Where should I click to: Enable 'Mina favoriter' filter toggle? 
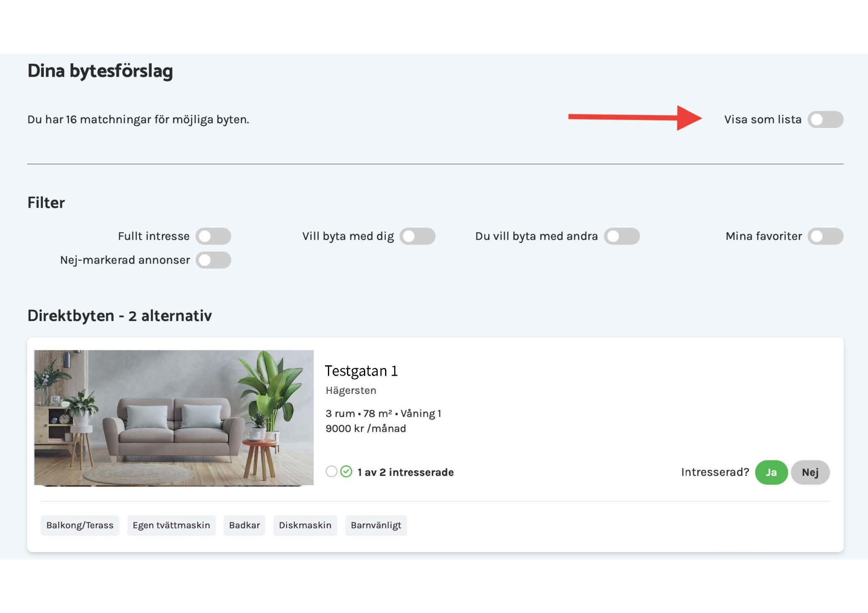pos(825,237)
